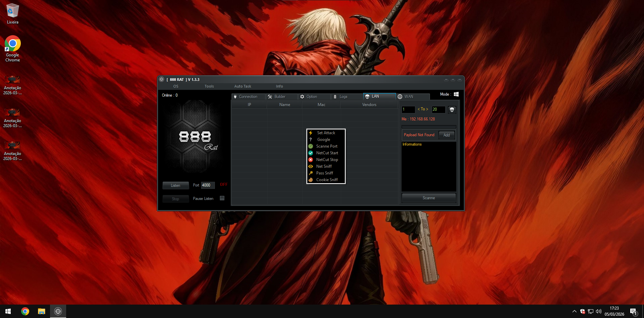Click the 888 RAT title bar icon
The image size is (644, 318).
[x=162, y=79]
